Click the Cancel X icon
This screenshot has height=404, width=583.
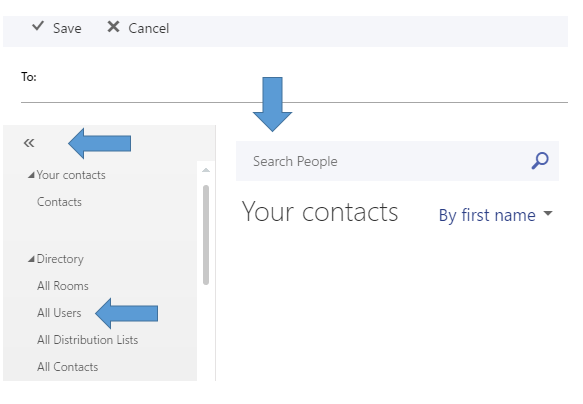pos(113,27)
